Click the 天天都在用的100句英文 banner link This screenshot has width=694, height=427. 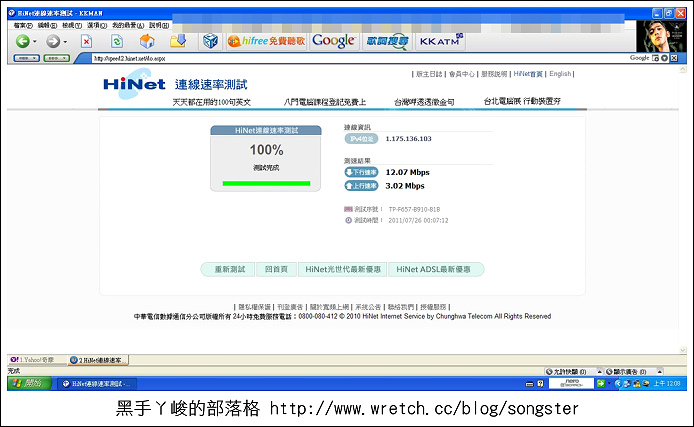point(212,102)
